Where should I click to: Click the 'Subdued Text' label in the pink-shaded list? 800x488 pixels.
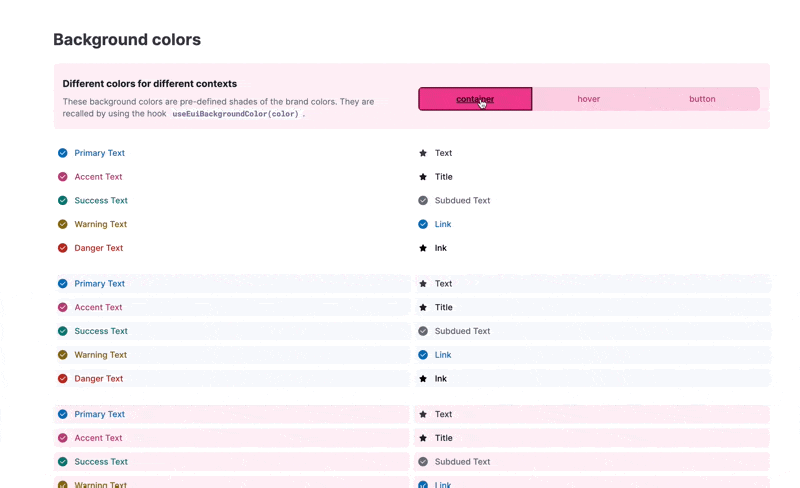pos(462,462)
